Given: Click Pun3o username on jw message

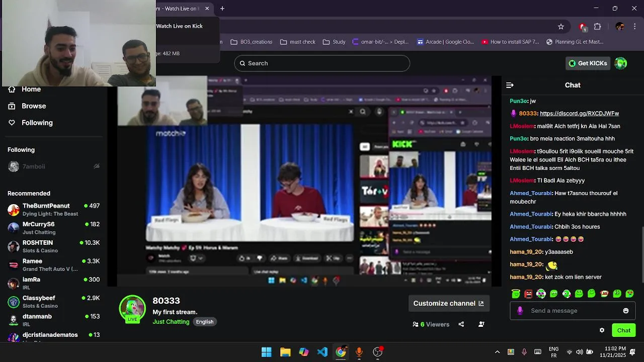Looking at the screenshot, I should point(518,101).
